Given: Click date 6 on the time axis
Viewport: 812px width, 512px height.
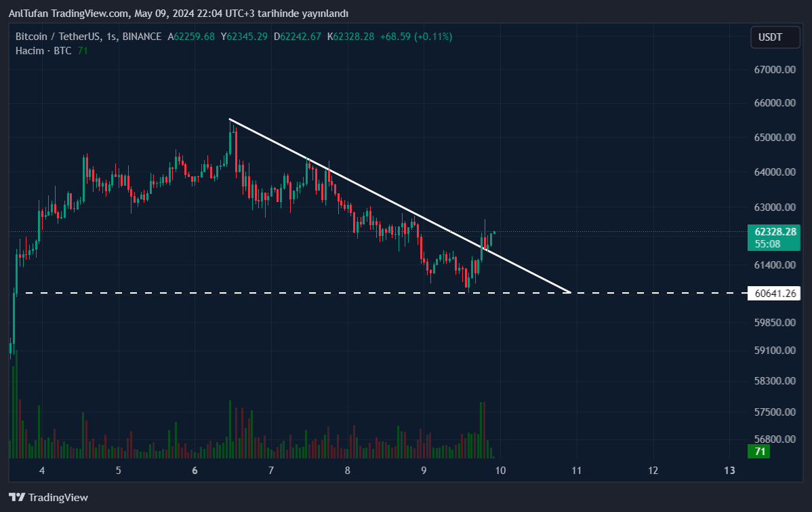Looking at the screenshot, I should point(195,471).
